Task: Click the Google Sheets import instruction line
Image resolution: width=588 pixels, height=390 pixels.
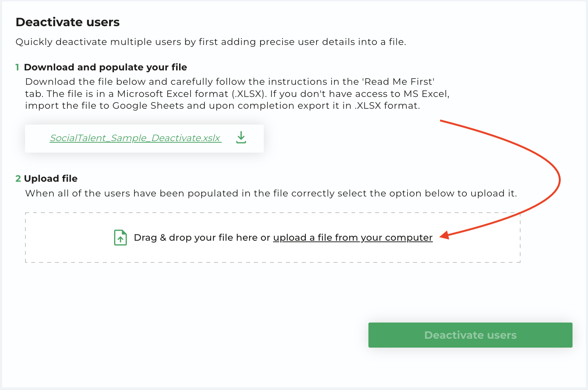Action: (223, 105)
